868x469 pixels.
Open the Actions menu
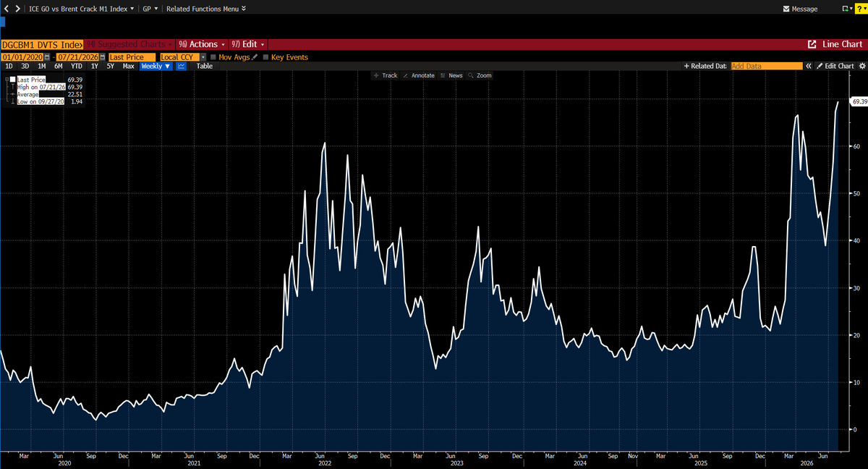(x=203, y=44)
